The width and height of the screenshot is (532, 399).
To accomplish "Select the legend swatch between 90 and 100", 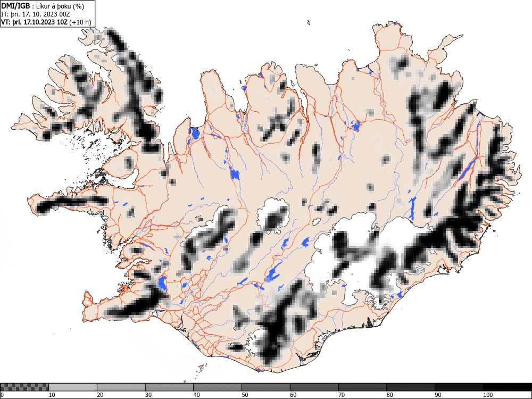I will [x=459, y=387].
